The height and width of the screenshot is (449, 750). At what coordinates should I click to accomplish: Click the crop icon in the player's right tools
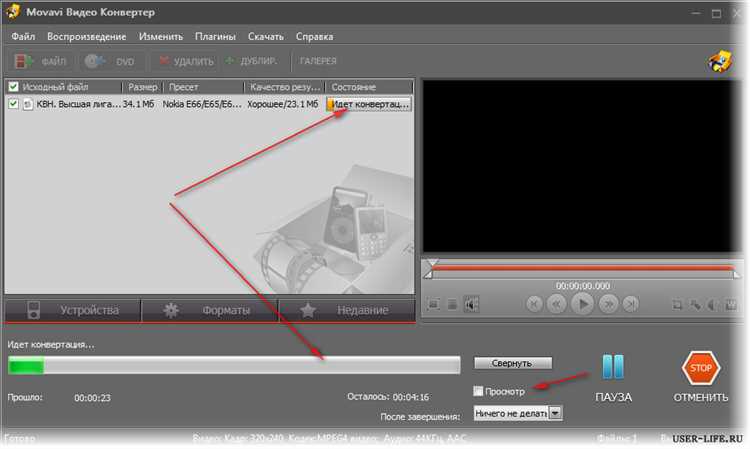coord(677,305)
